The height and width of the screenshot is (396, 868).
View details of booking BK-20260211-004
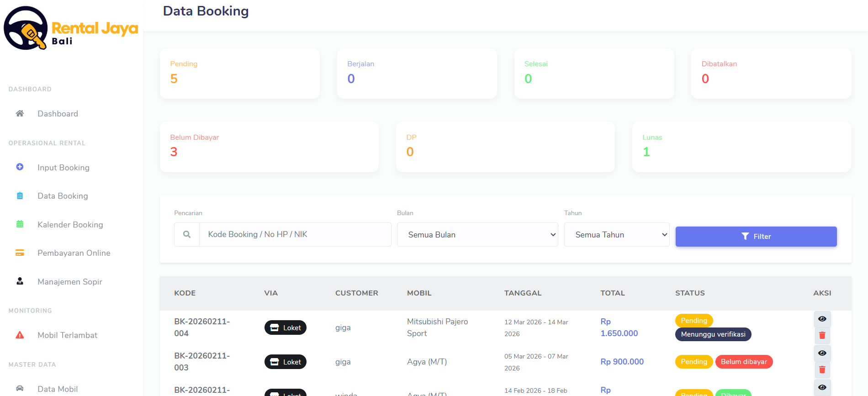[x=822, y=319]
